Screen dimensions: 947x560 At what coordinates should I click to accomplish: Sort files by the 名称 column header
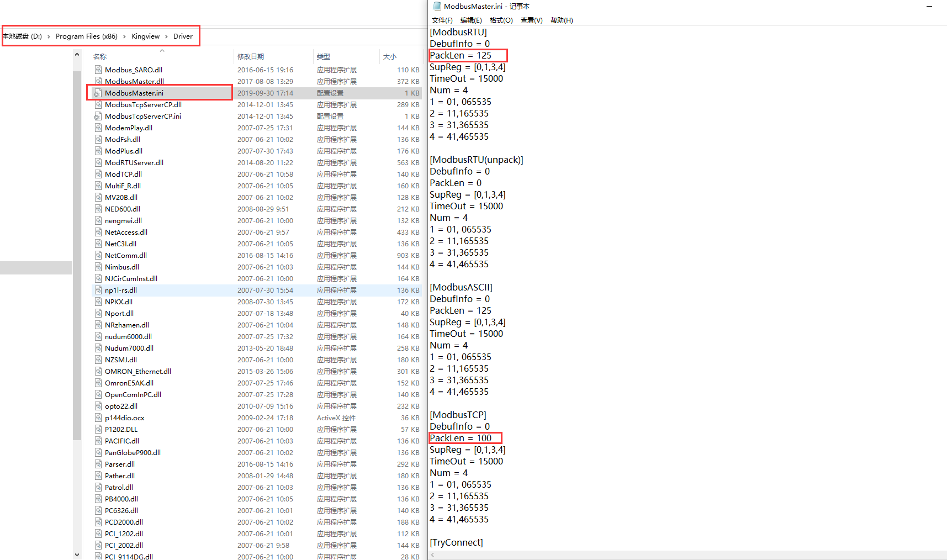pyautogui.click(x=100, y=57)
